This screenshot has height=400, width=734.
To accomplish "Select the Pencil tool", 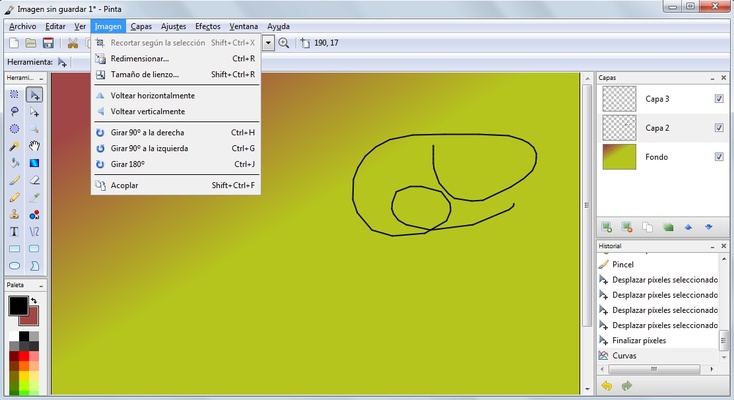I will (15, 197).
